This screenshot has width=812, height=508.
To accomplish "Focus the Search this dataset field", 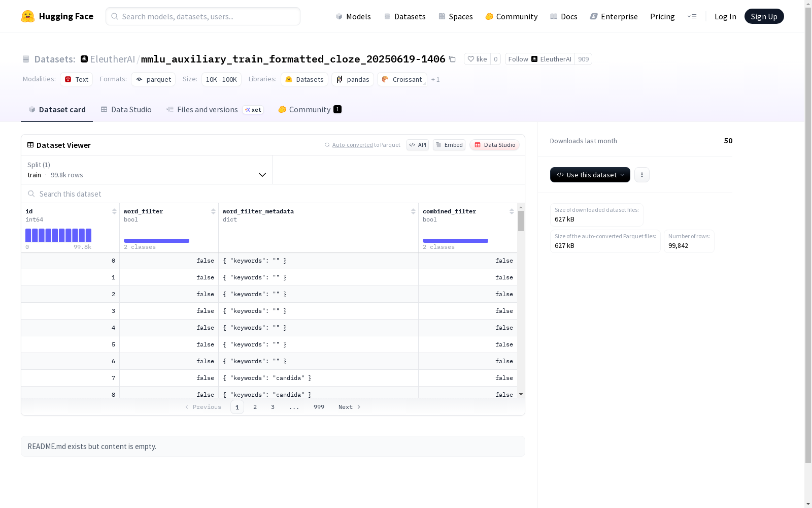I will click(273, 194).
